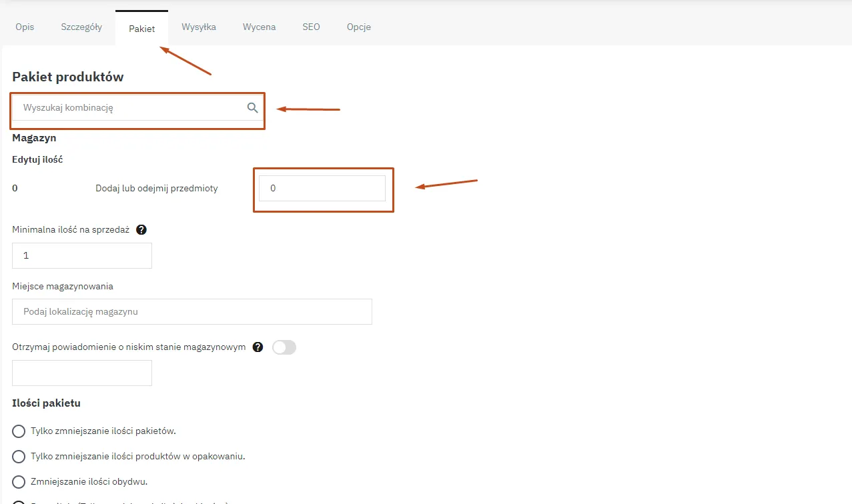Click help icon next to low stock notification

[x=258, y=347]
